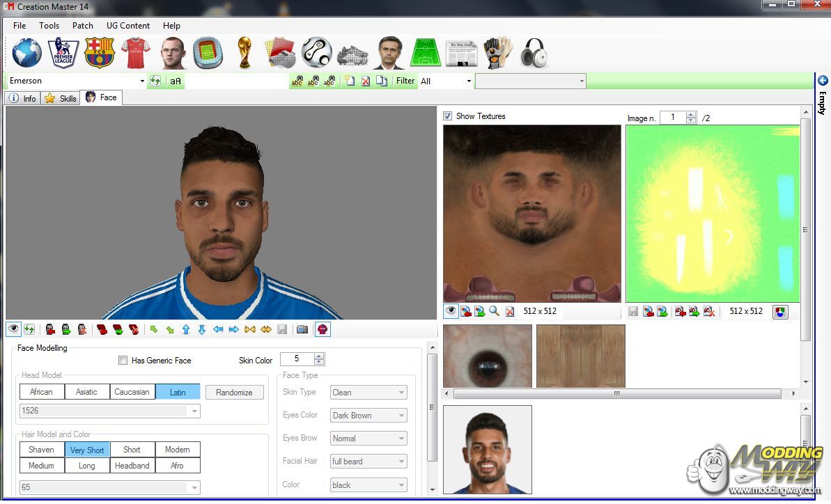
Task: Click the Randomize button
Action: click(234, 393)
